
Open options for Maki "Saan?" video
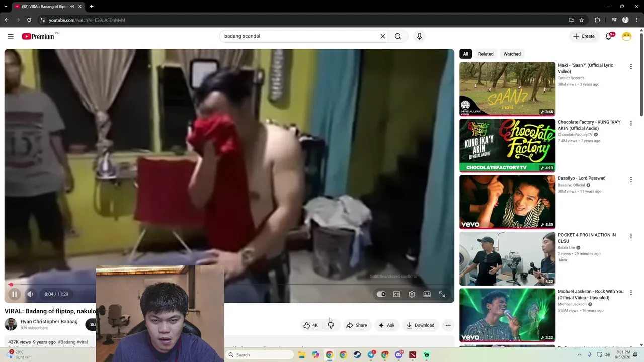pyautogui.click(x=631, y=66)
